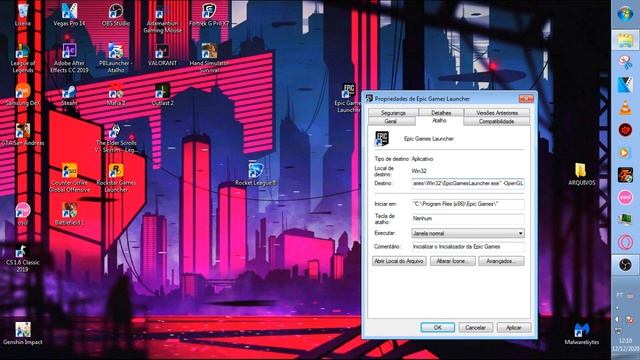
Task: Open the osu! pink taskbar icon
Action: coord(625,197)
